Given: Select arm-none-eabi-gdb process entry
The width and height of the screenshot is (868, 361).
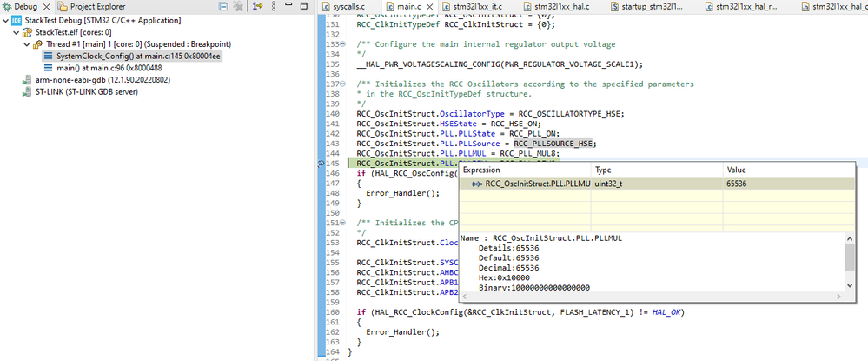Looking at the screenshot, I should [103, 80].
